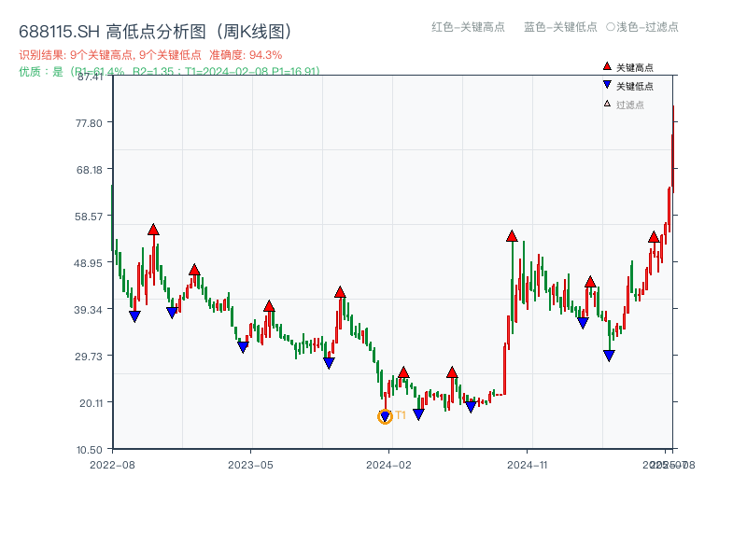The height and width of the screenshot is (560, 747).
Task: Click the 77.80 y-axis label
Action: [x=89, y=123]
